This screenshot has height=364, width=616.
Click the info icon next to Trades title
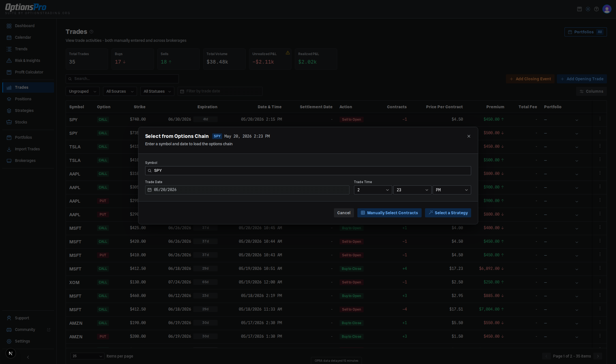pos(91,32)
